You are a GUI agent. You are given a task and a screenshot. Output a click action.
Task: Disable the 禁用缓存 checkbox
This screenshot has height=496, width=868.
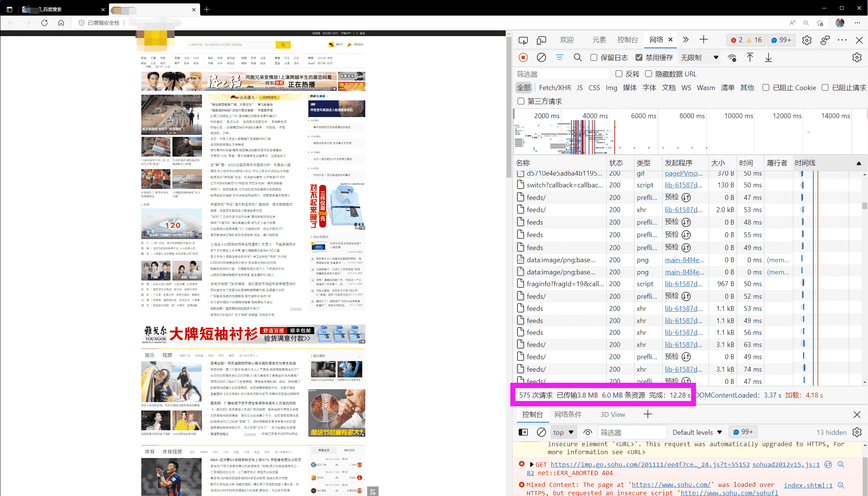639,57
